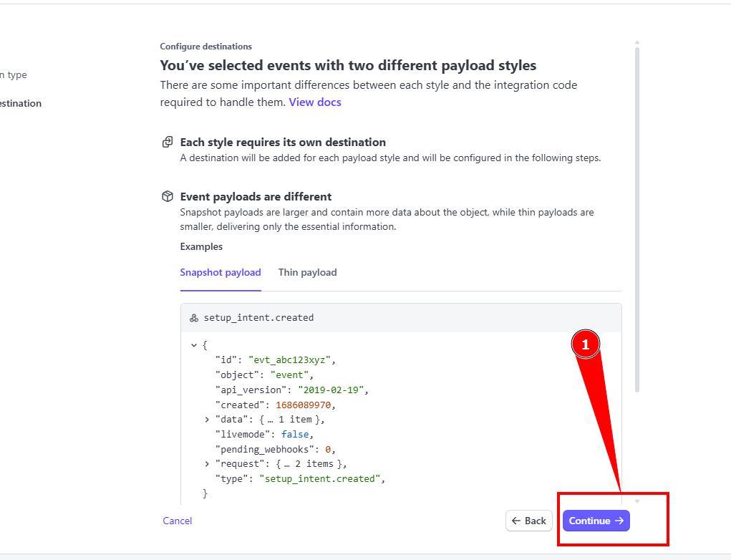Click the right arrow icon in Continue
Viewport: 731px width, 560px height.
(619, 521)
